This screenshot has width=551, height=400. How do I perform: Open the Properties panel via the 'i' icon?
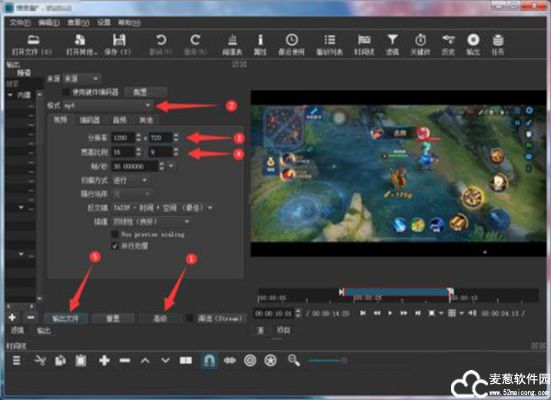(x=260, y=44)
